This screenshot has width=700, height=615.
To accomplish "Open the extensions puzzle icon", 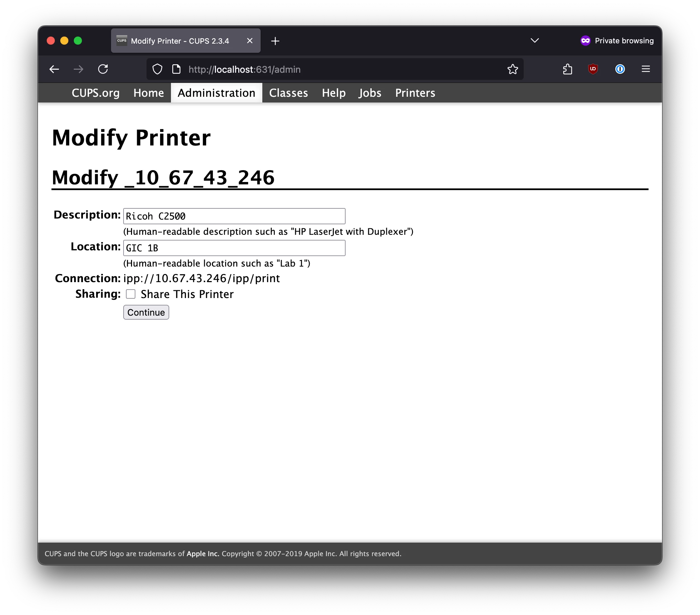I will pos(567,69).
